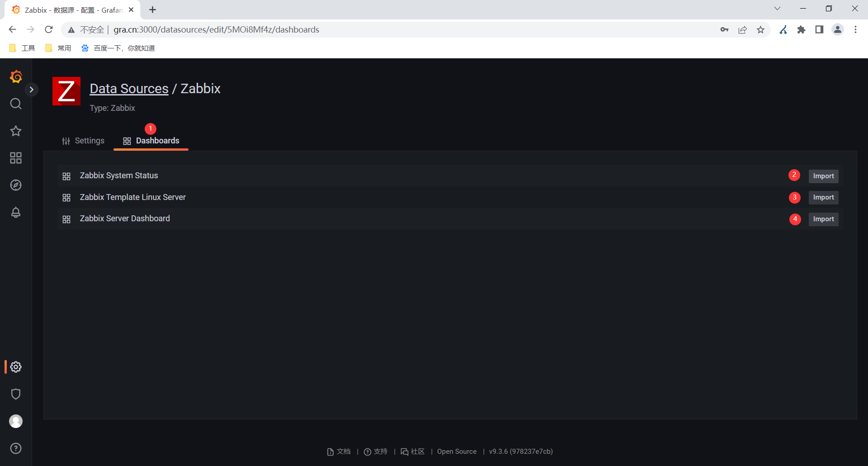
Task: Click the share page icon
Action: point(742,30)
